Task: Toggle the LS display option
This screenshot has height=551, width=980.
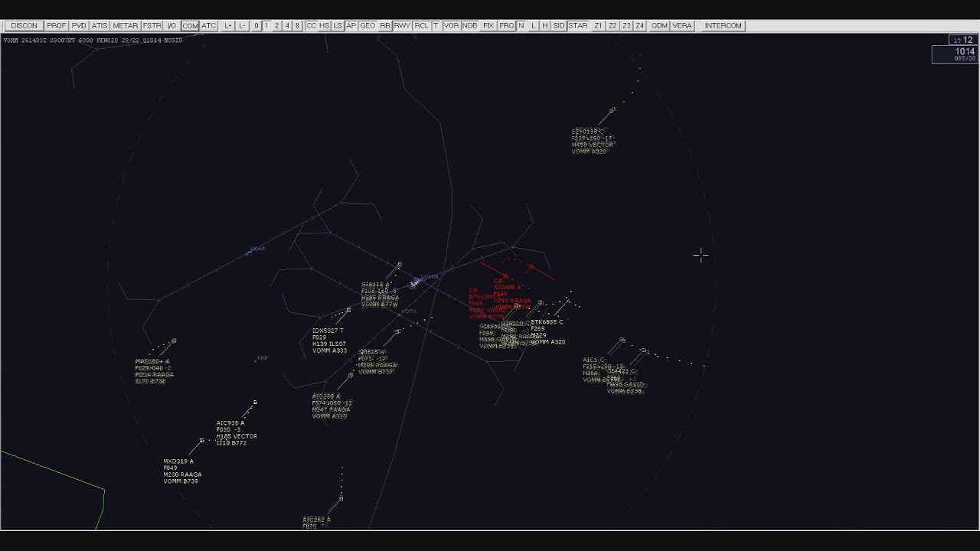Action: (x=338, y=26)
